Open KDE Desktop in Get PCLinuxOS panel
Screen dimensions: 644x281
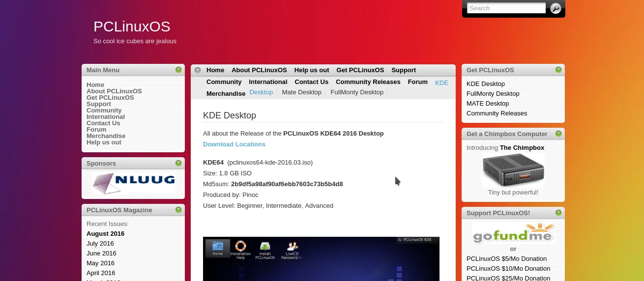[x=486, y=84]
